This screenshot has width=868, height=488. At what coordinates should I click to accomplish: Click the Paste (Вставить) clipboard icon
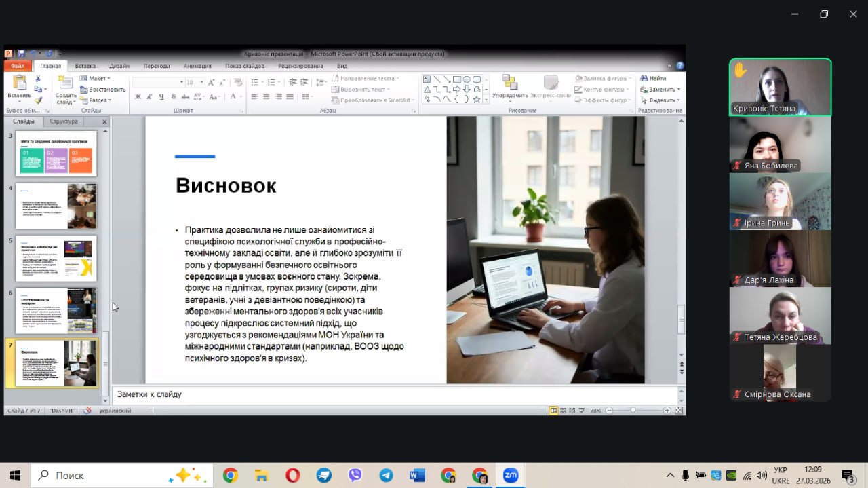(19, 83)
